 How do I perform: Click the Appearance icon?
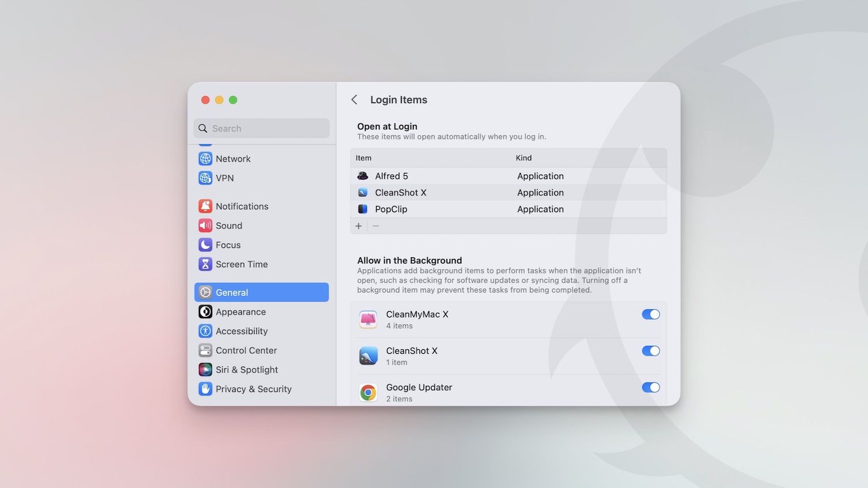[205, 312]
